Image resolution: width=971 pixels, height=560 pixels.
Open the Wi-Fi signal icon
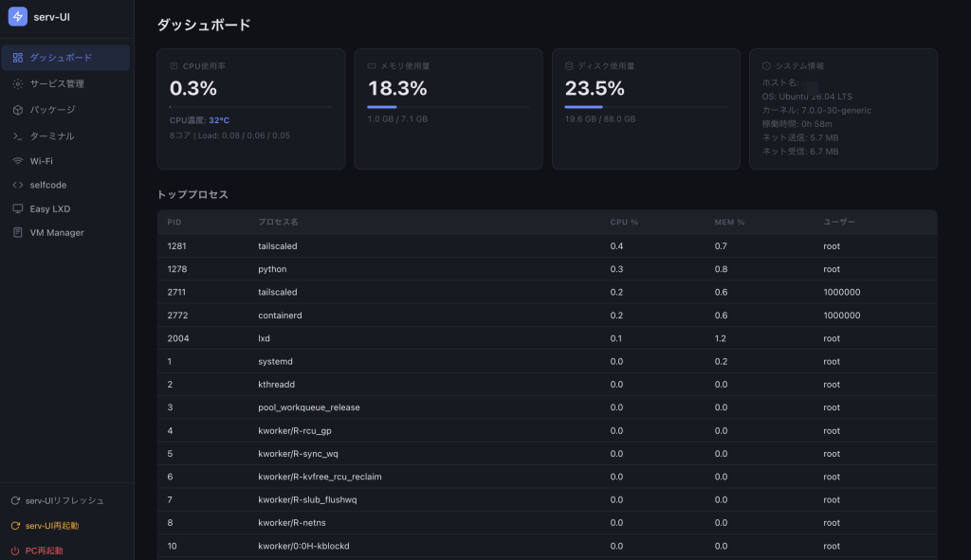click(x=18, y=161)
